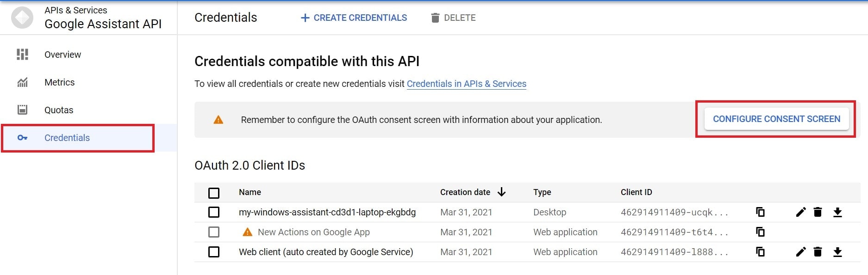This screenshot has height=275, width=868.
Task: Delete the Web client (auto created) entry
Action: click(x=818, y=252)
